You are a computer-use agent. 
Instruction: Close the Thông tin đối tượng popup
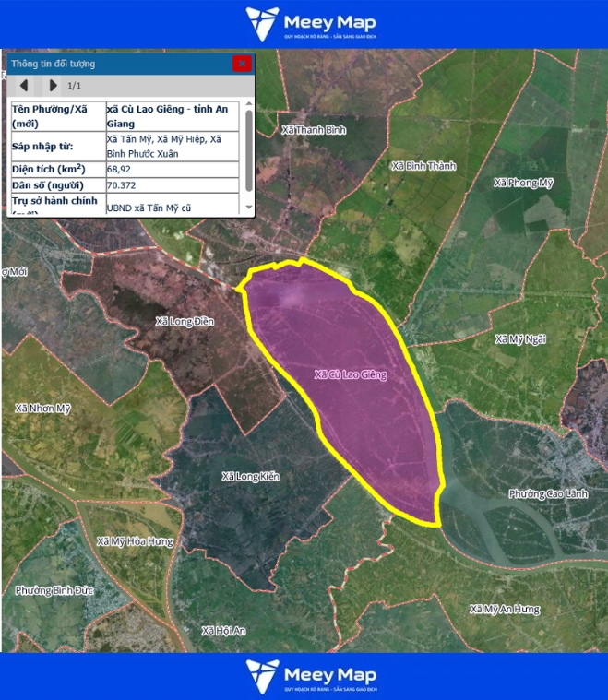(x=242, y=64)
